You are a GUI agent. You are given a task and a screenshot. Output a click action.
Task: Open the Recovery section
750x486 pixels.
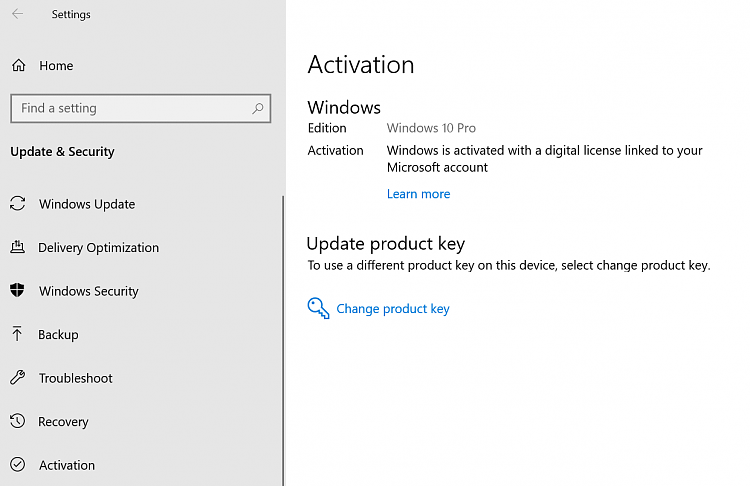click(63, 422)
